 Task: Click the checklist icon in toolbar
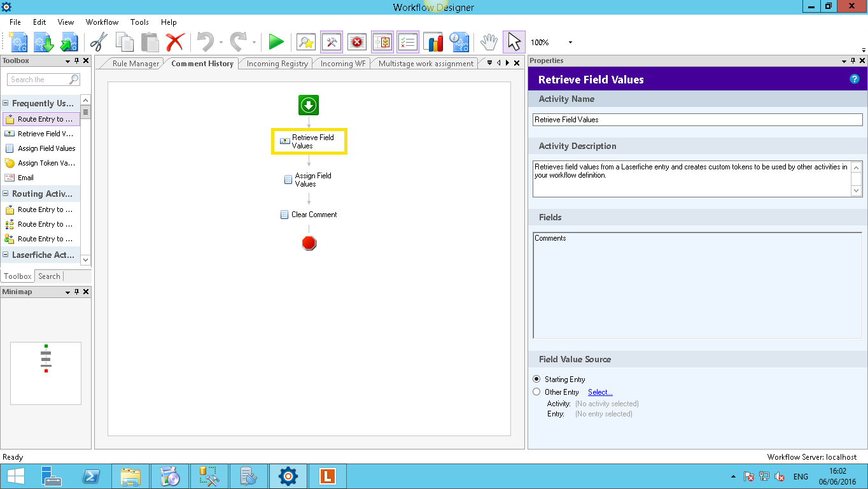407,43
